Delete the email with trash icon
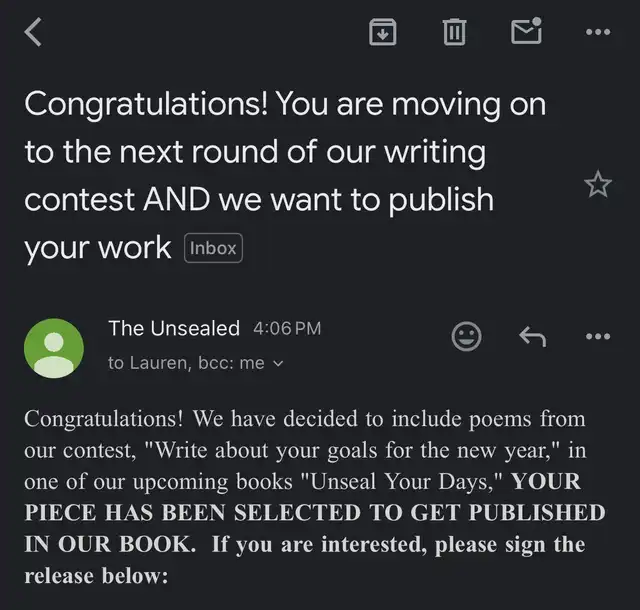 click(454, 32)
